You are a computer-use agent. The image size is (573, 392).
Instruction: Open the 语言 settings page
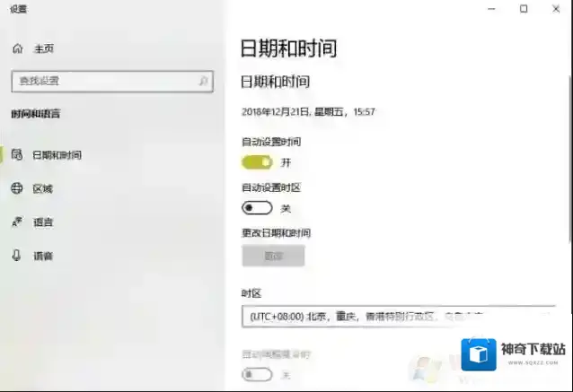click(x=42, y=222)
